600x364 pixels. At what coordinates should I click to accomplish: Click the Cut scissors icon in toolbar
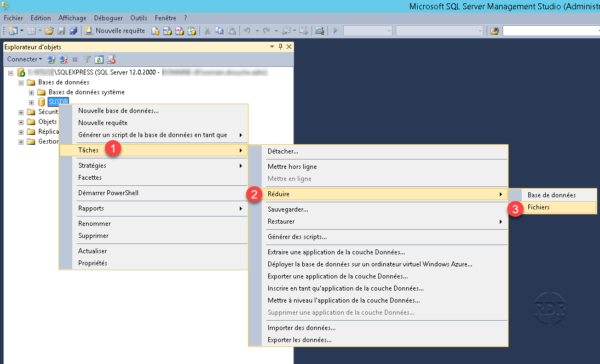(207, 31)
